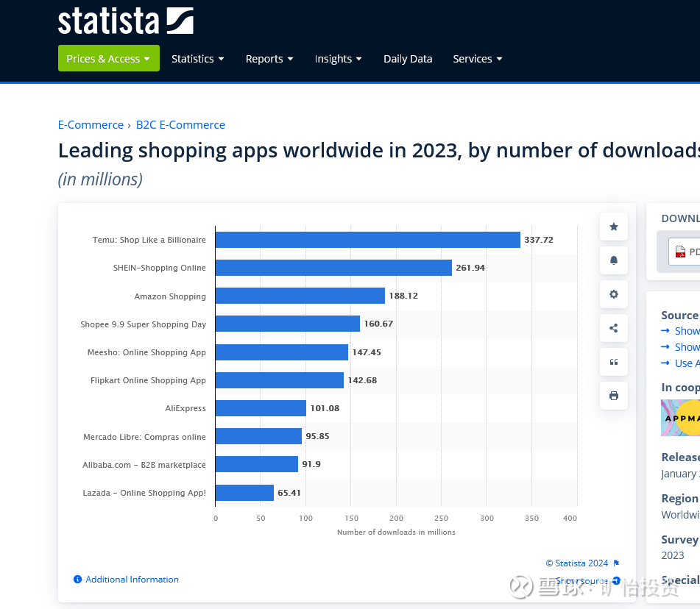The image size is (700, 609).
Task: Go to E-Commerce breadcrumb link
Action: 91,125
